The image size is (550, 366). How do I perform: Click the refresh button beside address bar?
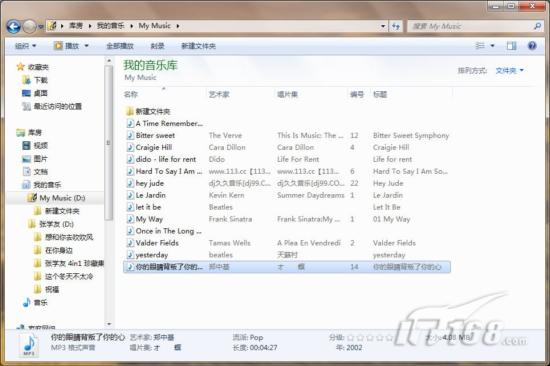396,26
